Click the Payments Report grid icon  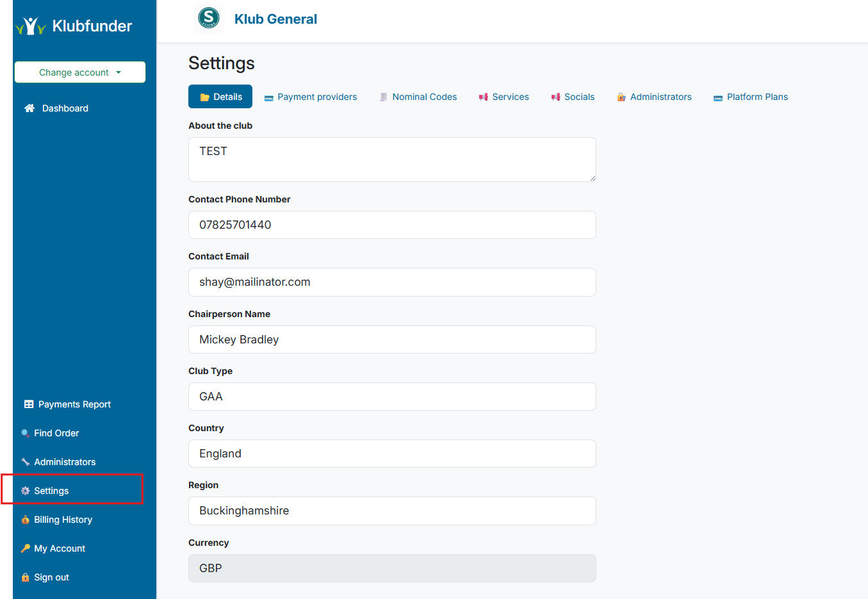pos(28,404)
